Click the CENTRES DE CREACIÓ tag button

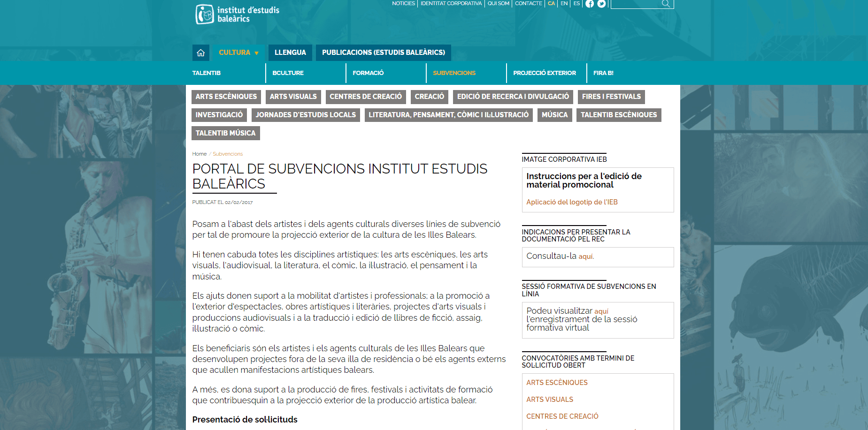pos(366,97)
